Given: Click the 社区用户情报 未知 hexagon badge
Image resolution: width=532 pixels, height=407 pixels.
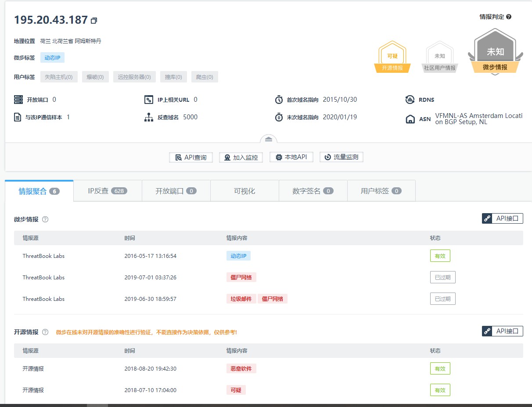Looking at the screenshot, I should (440, 57).
